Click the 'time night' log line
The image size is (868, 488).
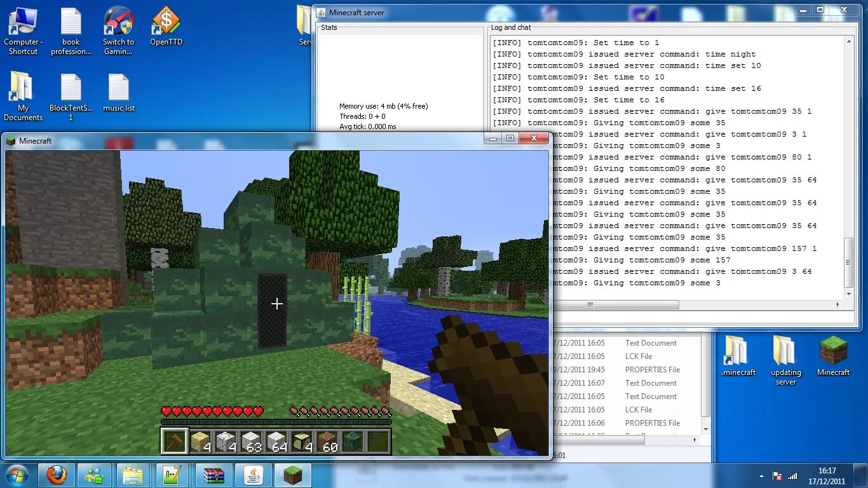point(624,54)
